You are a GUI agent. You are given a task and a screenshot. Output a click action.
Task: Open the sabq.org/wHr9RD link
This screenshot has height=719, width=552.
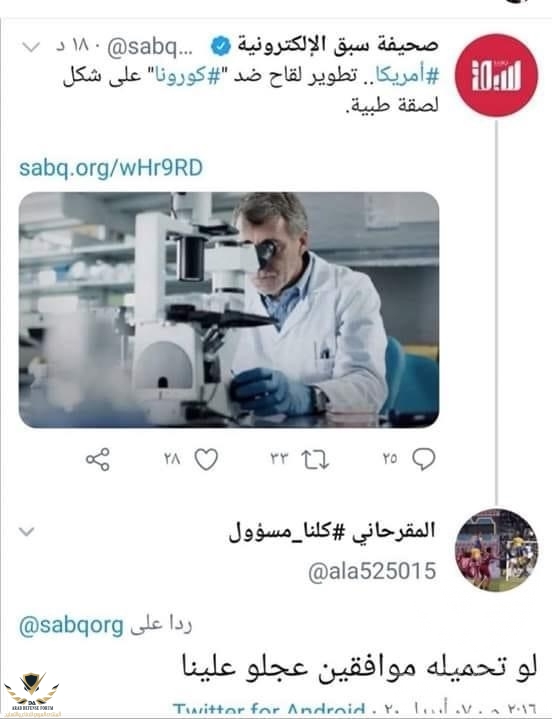tap(110, 168)
